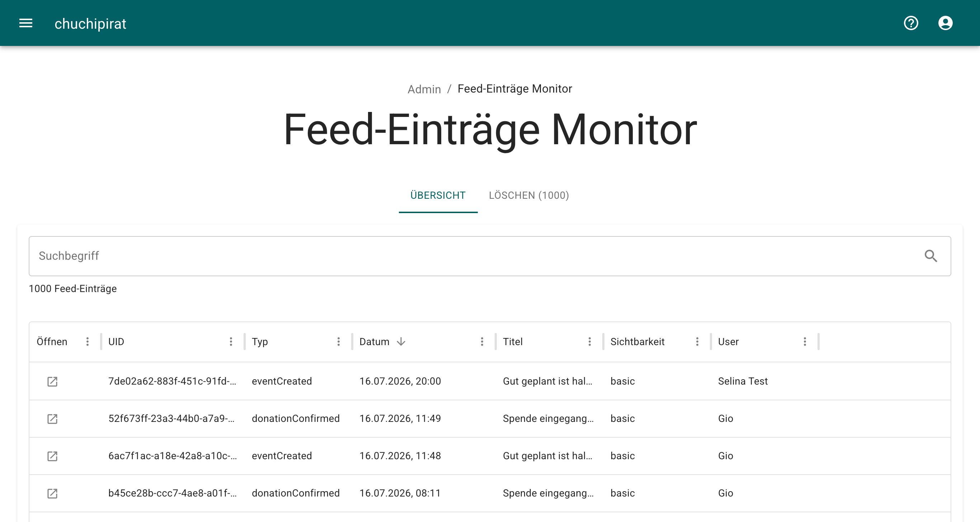Sort by the Sichtbarkeit column header
The height and width of the screenshot is (522, 980).
click(637, 342)
